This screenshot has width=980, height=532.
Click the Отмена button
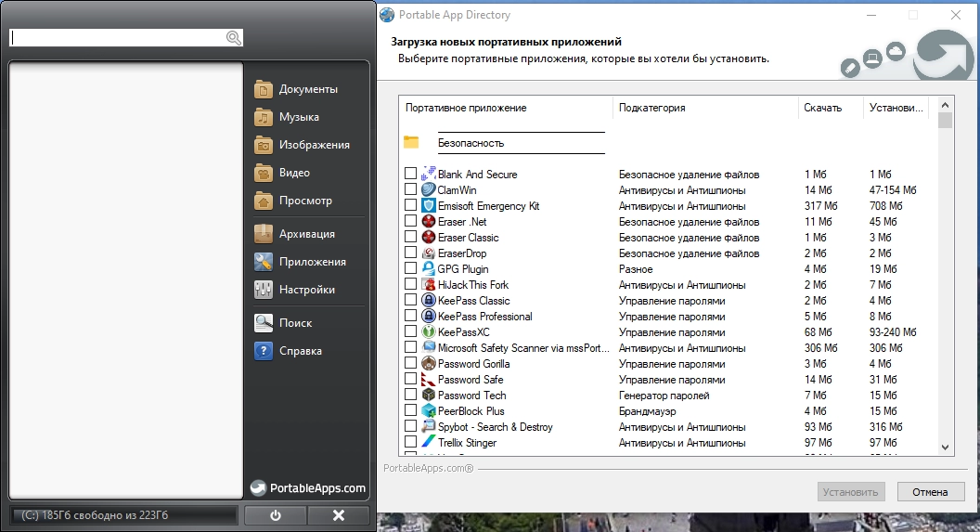click(930, 492)
